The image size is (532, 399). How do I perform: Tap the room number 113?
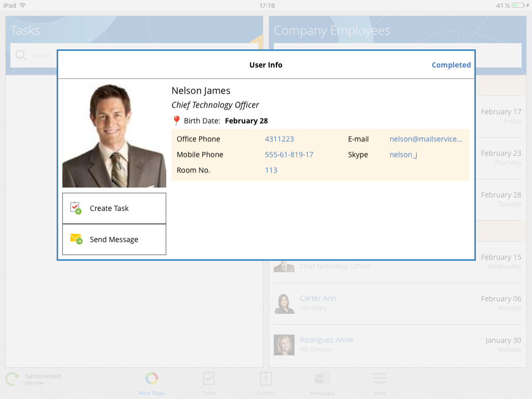tap(271, 170)
